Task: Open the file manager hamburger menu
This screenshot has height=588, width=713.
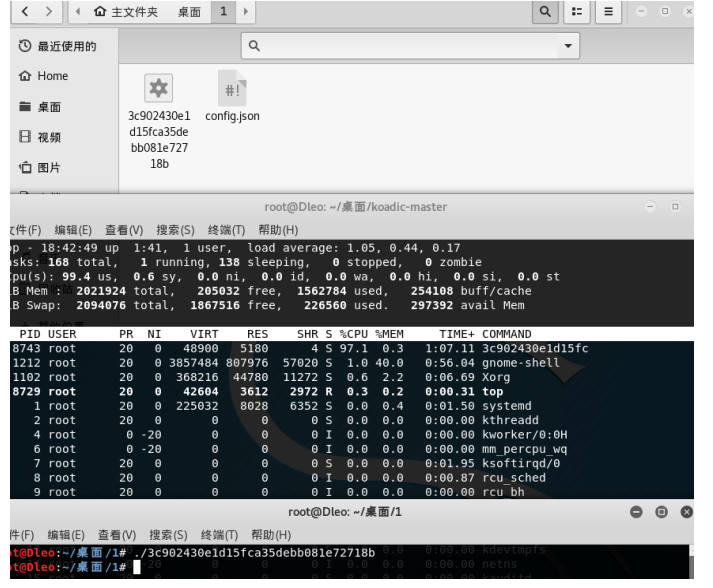Action: (607, 12)
